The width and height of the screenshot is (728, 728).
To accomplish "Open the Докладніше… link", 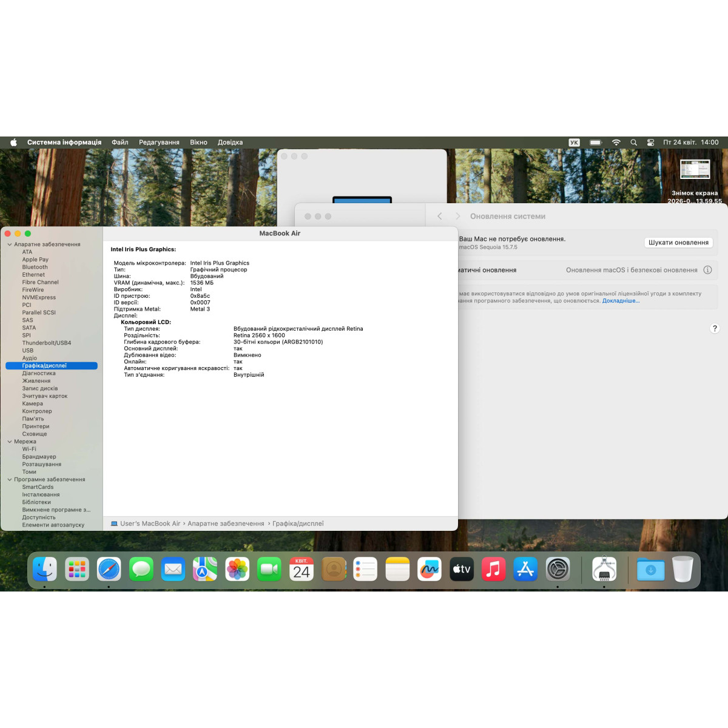I will (621, 301).
